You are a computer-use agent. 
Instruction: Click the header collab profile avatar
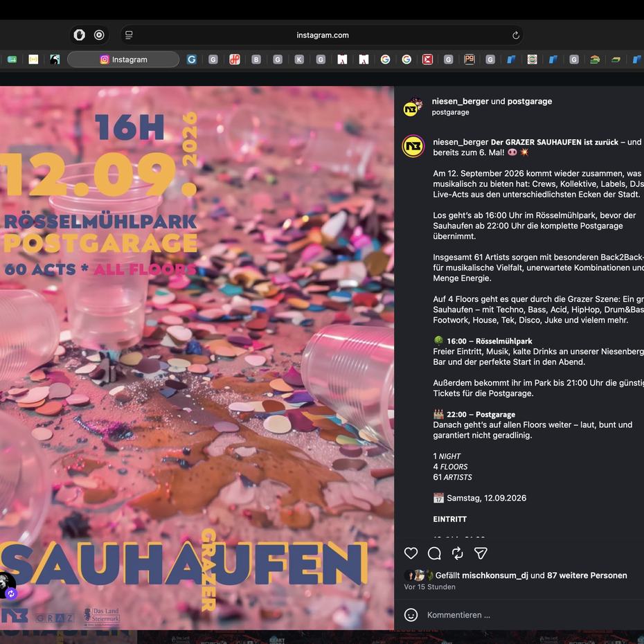point(413,107)
